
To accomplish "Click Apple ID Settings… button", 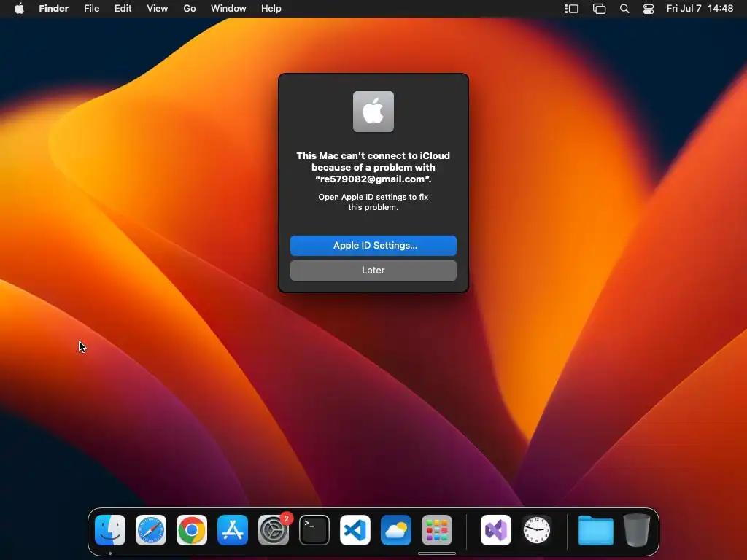I will tap(373, 246).
